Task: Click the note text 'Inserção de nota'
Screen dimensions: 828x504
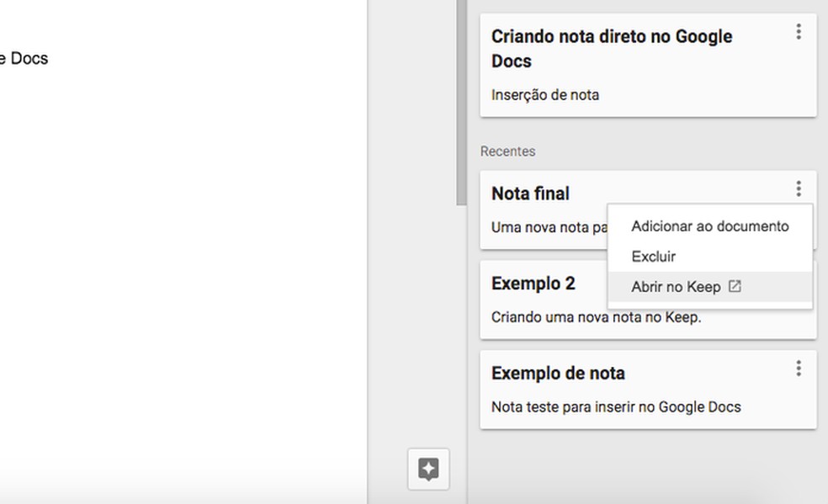Action: [544, 94]
